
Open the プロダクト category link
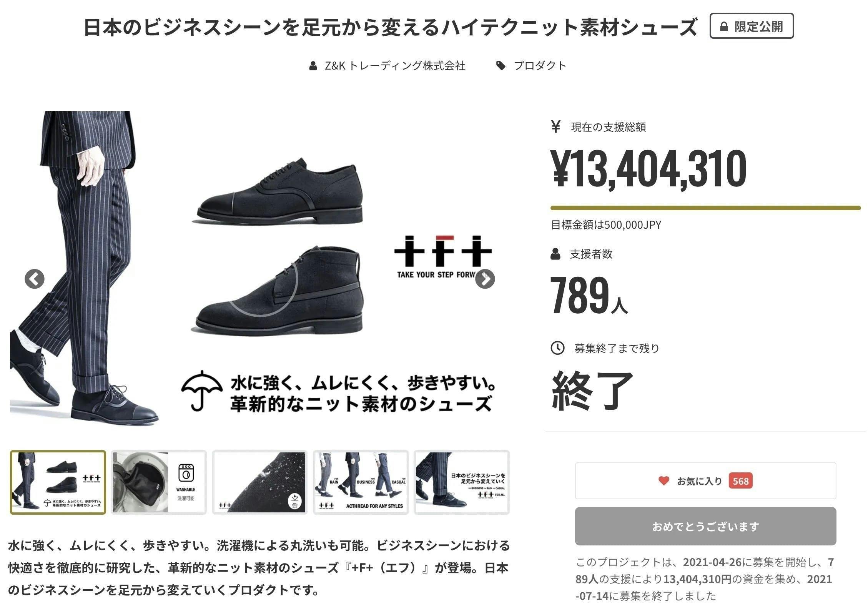[x=540, y=66]
